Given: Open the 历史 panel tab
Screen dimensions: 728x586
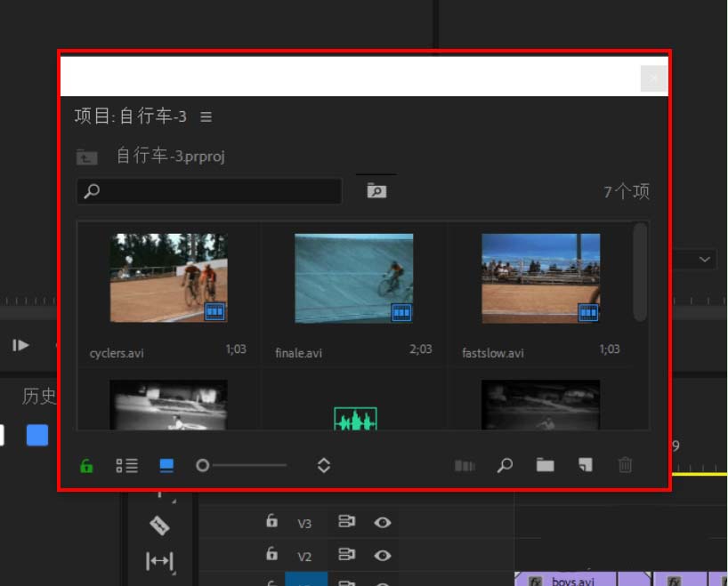Looking at the screenshot, I should [39, 397].
